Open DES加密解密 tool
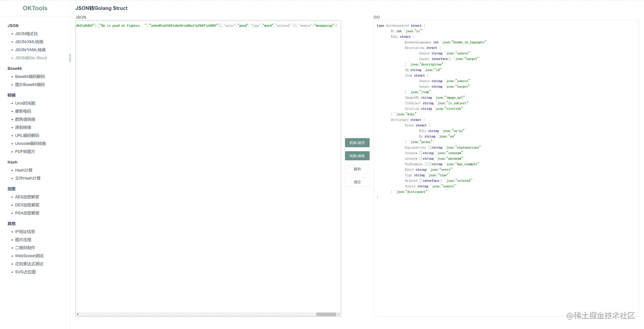The height and width of the screenshot is (329, 644). (27, 205)
